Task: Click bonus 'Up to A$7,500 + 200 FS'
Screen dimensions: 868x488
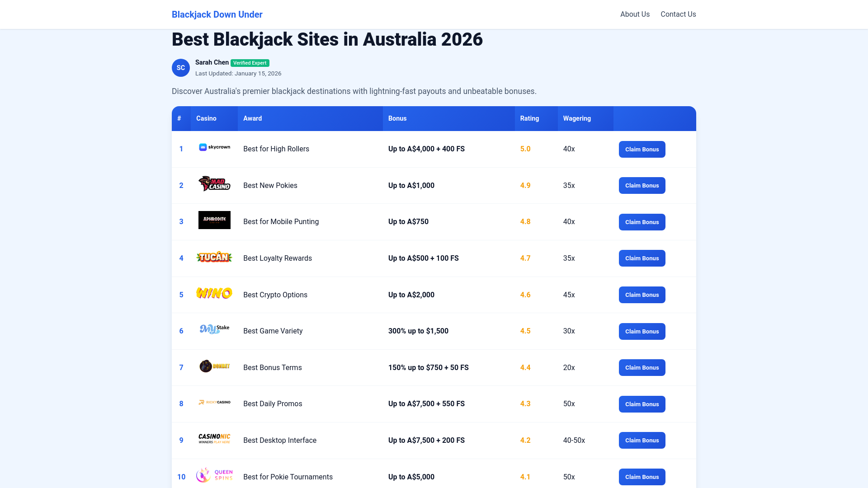Action: click(426, 441)
